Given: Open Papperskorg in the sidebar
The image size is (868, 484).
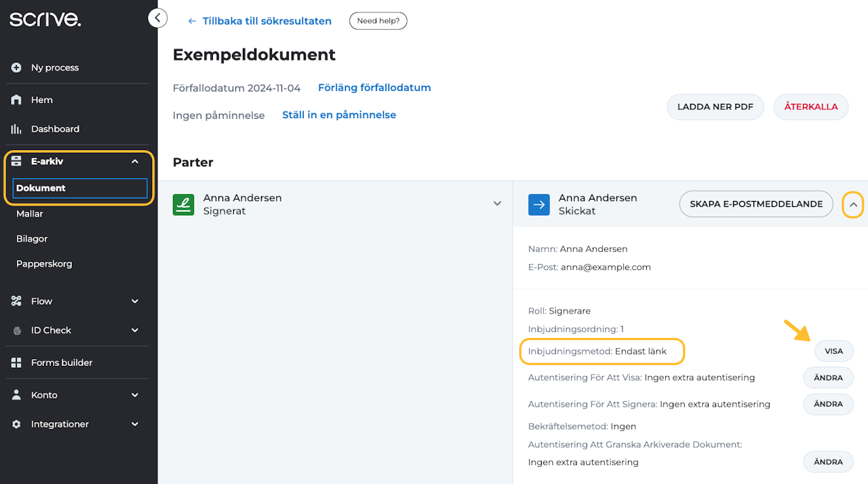Looking at the screenshot, I should tap(44, 264).
